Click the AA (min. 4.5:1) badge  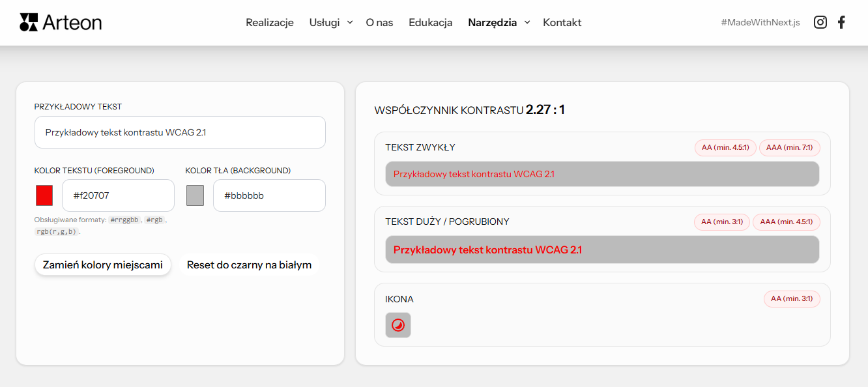[x=725, y=147]
